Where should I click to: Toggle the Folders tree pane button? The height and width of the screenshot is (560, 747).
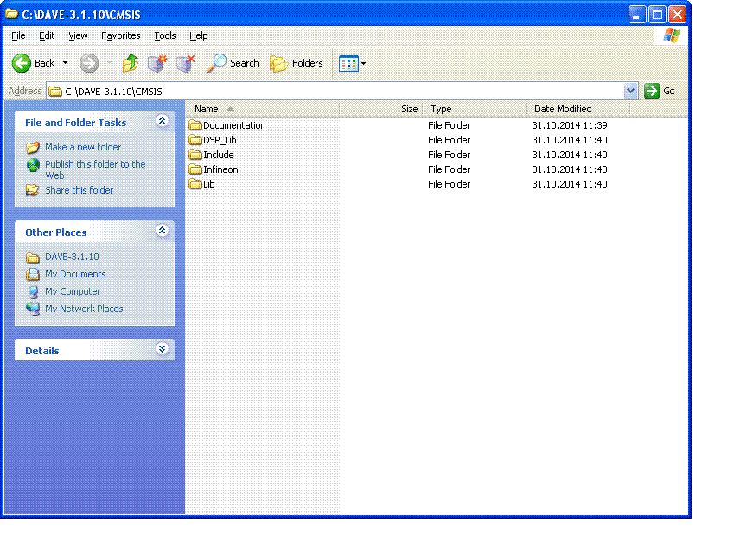pos(297,63)
